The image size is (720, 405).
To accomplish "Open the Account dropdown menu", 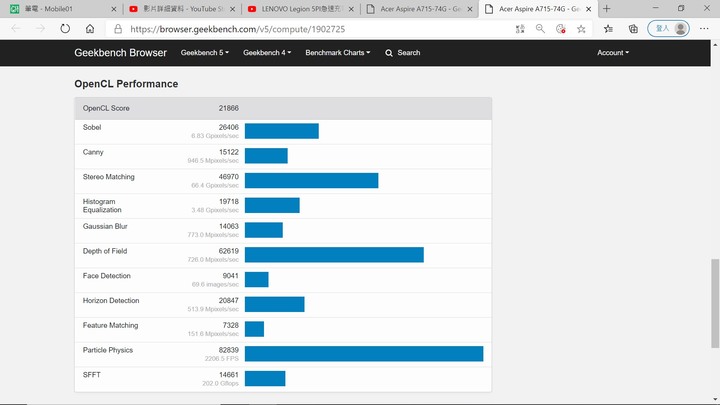I will click(x=613, y=53).
